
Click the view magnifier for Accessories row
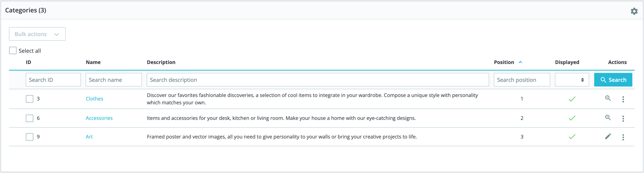608,118
